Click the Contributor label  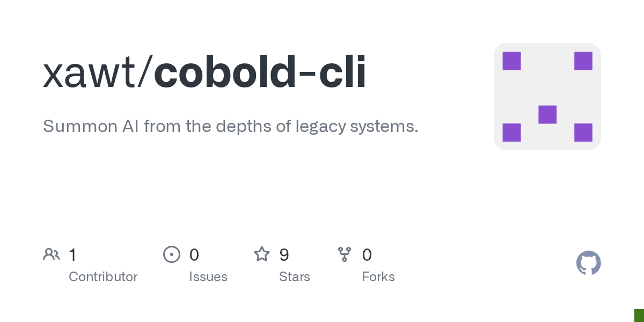[x=103, y=277]
